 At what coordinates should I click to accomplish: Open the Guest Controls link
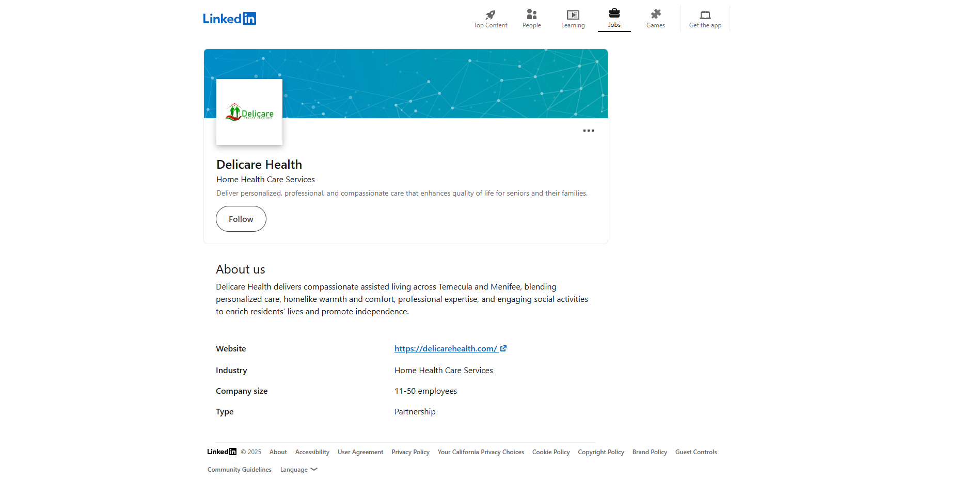pos(696,452)
